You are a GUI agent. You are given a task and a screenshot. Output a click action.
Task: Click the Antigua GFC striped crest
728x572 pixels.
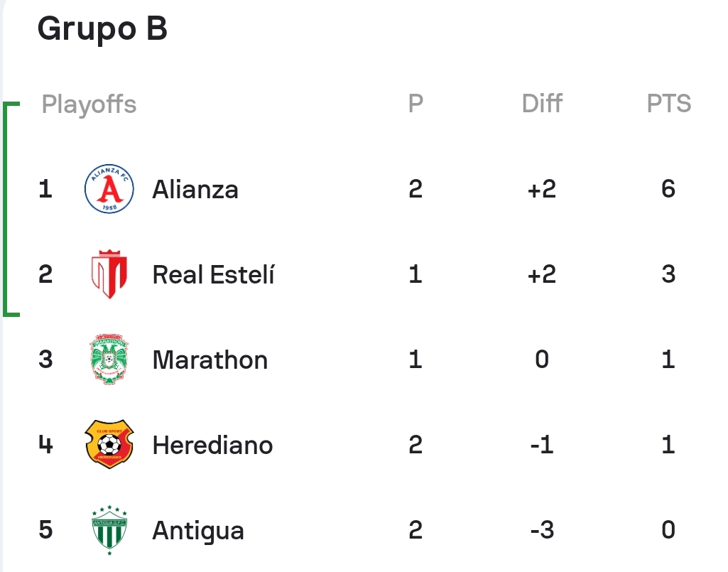(109, 530)
